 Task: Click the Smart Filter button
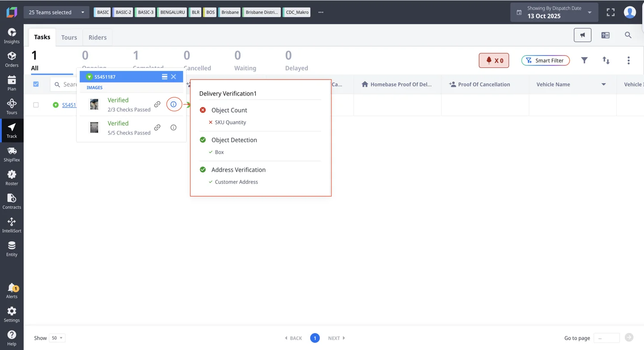pos(545,60)
